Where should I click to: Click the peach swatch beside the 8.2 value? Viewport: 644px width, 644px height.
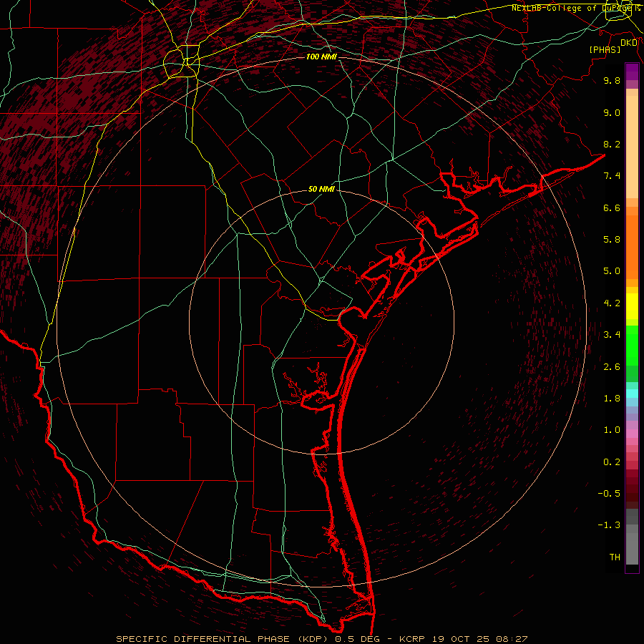[632, 147]
